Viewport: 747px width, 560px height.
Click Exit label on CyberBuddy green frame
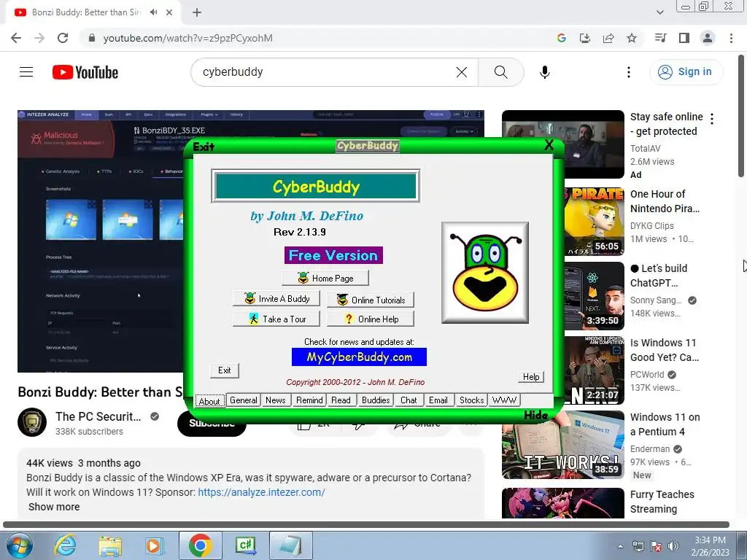[x=204, y=147]
